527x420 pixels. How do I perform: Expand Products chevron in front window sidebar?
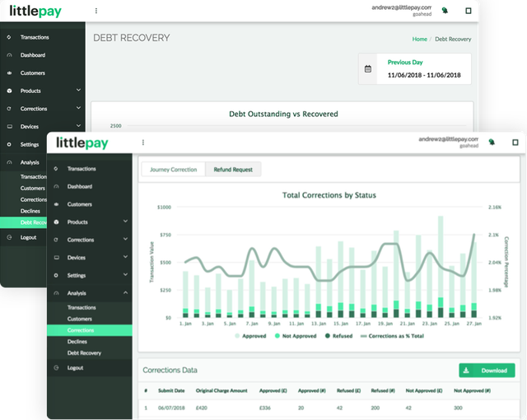coord(125,221)
